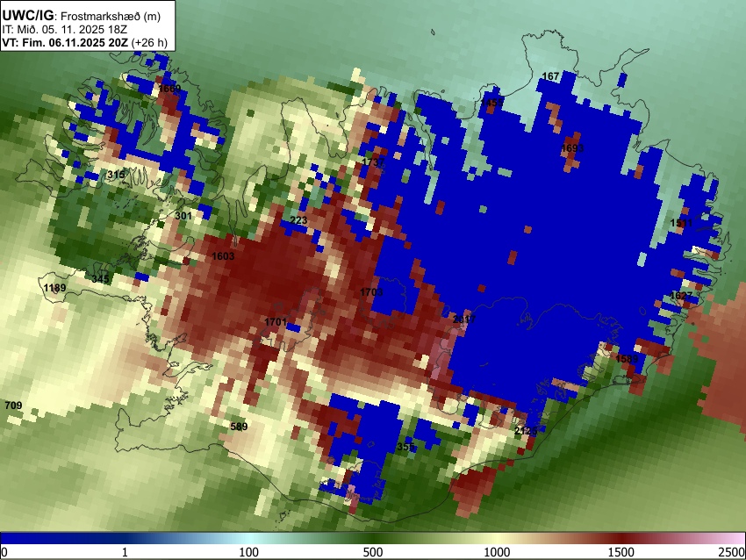Click the map value 1603
Image resolution: width=746 pixels, height=560 pixels.
(223, 256)
